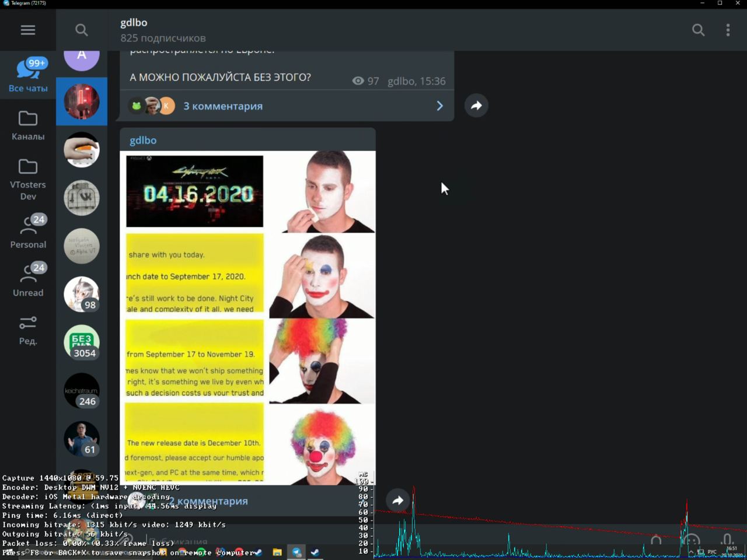The width and height of the screenshot is (747, 560).
Task: Show the Unread folder
Action: [x=28, y=279]
